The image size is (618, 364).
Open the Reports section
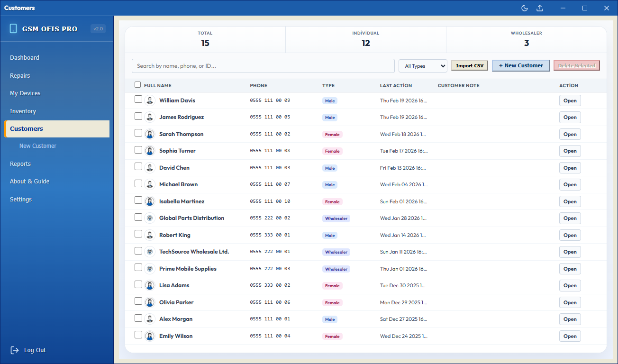click(57, 164)
